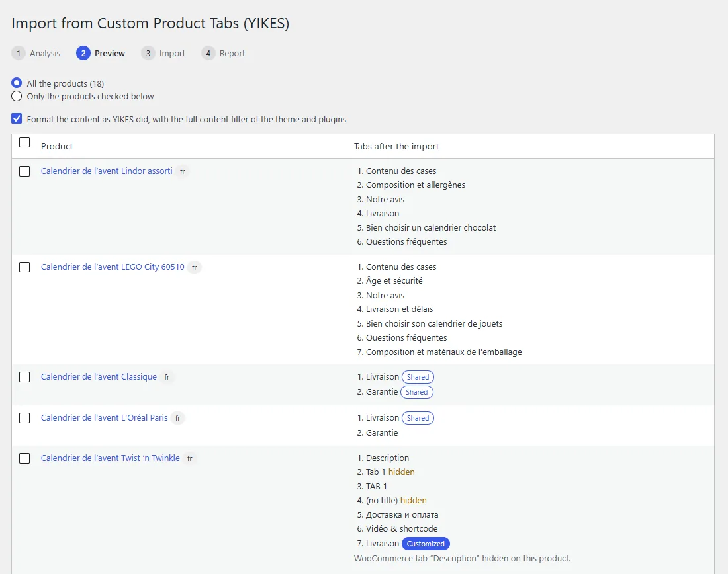Click the 'Product' column header
Screen dimensions: 728x574
click(57, 146)
